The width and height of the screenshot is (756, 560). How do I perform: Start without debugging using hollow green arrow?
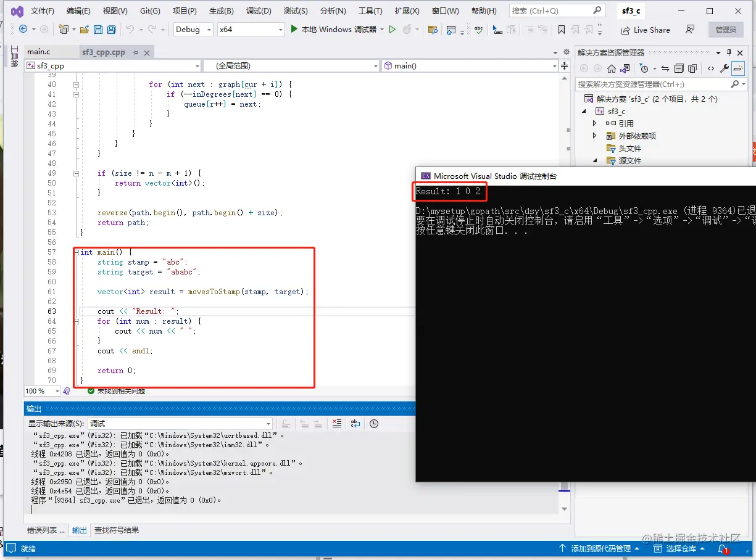click(x=392, y=29)
